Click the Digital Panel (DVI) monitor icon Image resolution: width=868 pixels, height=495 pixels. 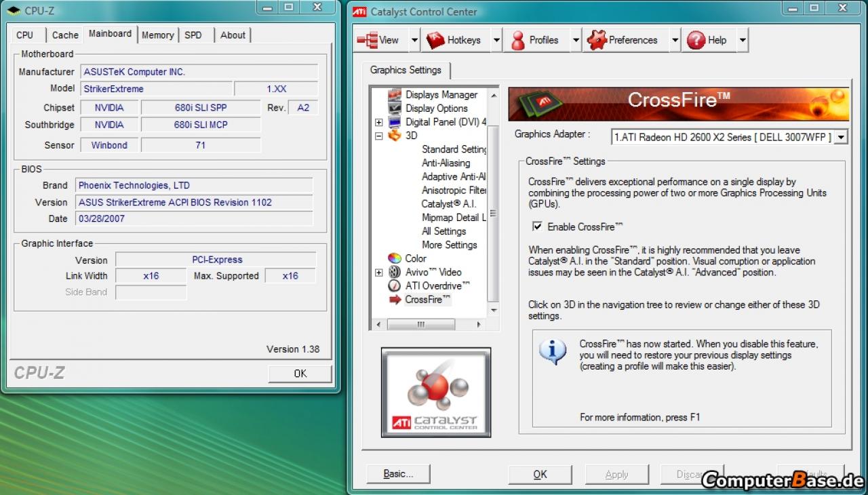pyautogui.click(x=395, y=122)
